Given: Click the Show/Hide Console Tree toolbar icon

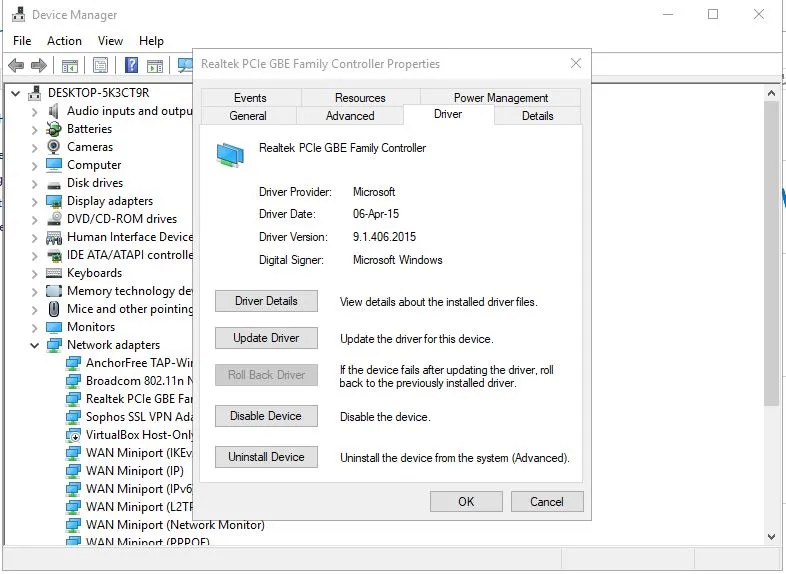Looking at the screenshot, I should point(70,65).
